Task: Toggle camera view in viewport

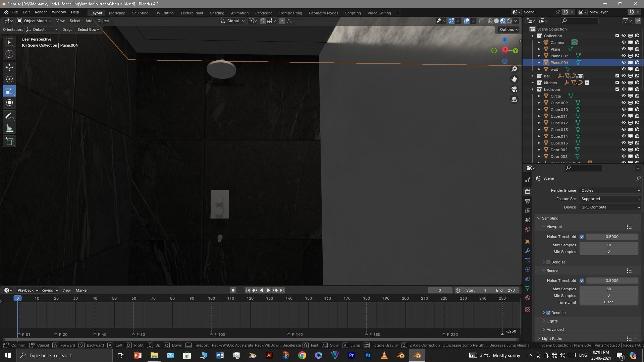Action: tap(514, 89)
